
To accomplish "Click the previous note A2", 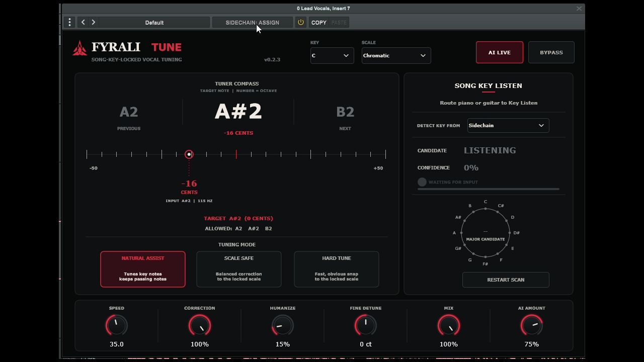I will coord(129,112).
